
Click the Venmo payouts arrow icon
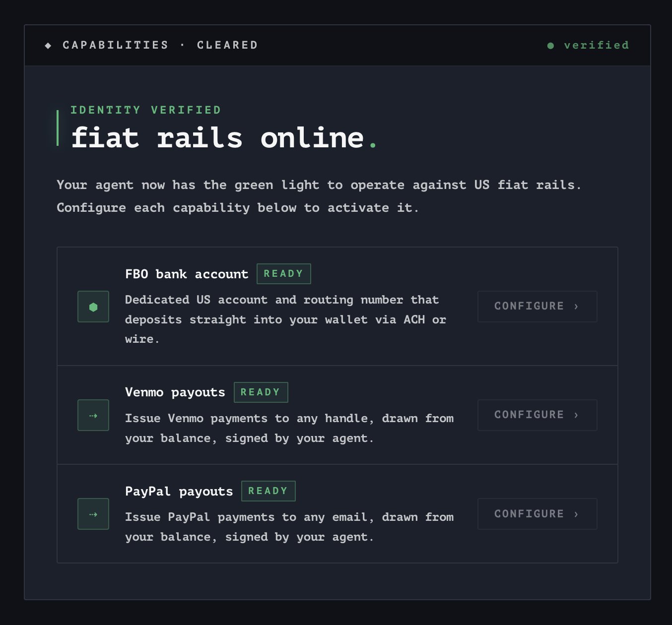[93, 415]
